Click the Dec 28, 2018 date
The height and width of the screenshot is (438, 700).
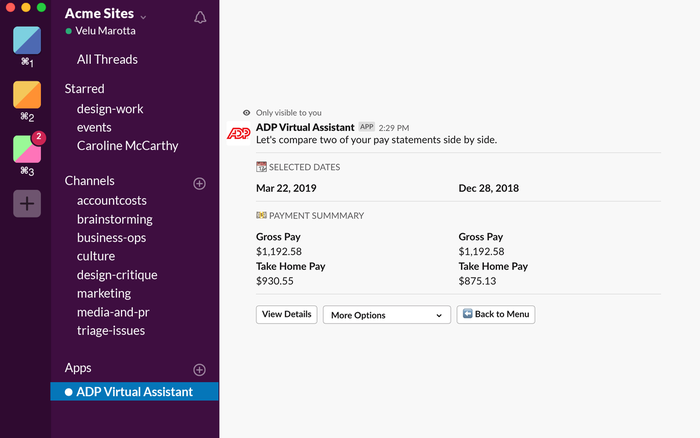click(488, 188)
